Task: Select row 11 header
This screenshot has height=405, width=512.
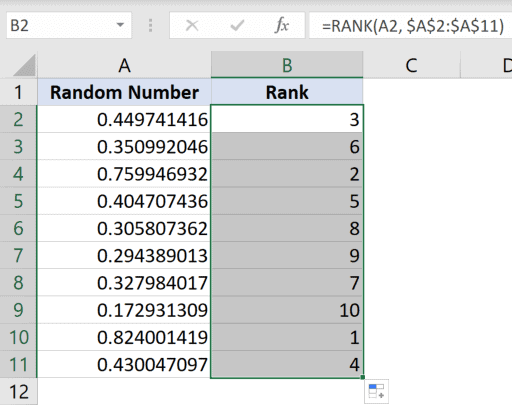Action: tap(18, 364)
